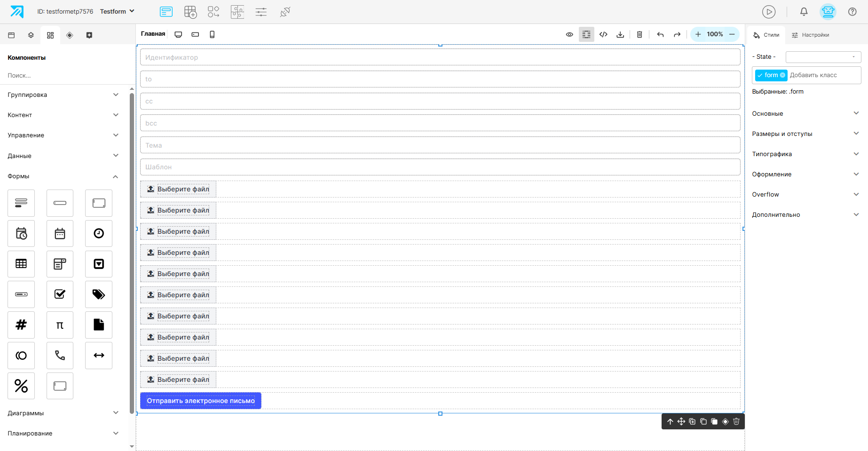Open the code view icon
The height and width of the screenshot is (451, 868).
click(603, 34)
